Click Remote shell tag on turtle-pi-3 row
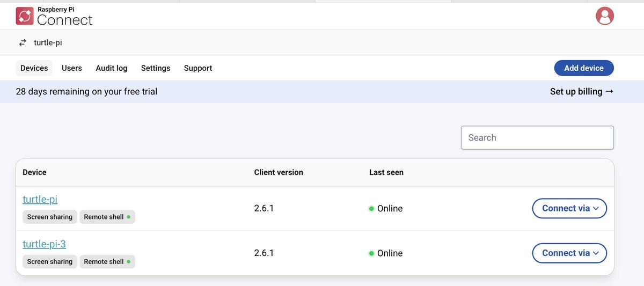644x286 pixels. 107,261
